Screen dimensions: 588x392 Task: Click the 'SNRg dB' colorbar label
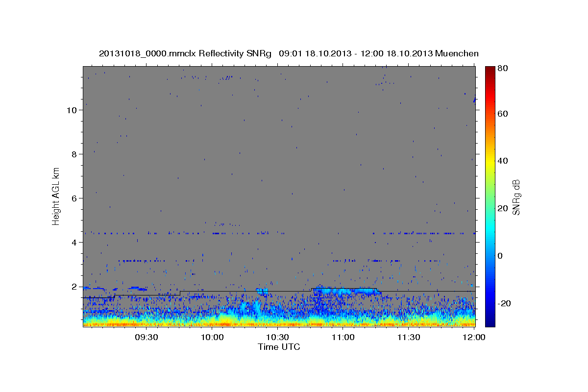click(x=516, y=197)
